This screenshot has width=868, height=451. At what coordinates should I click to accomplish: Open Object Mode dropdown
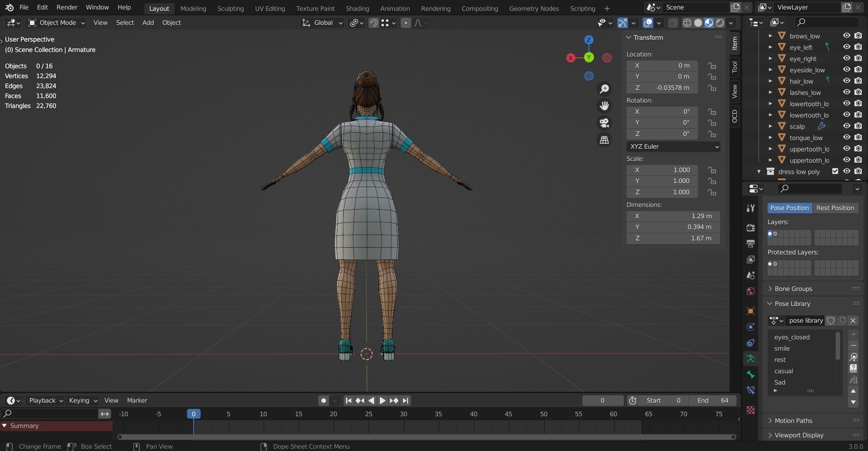[56, 23]
